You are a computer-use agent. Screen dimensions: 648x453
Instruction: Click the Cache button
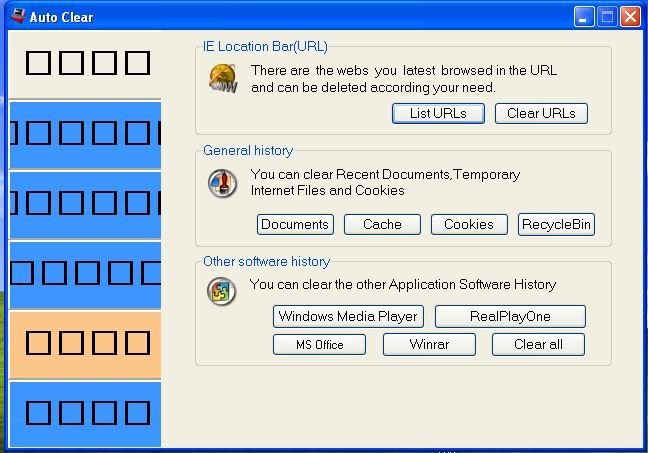point(382,224)
